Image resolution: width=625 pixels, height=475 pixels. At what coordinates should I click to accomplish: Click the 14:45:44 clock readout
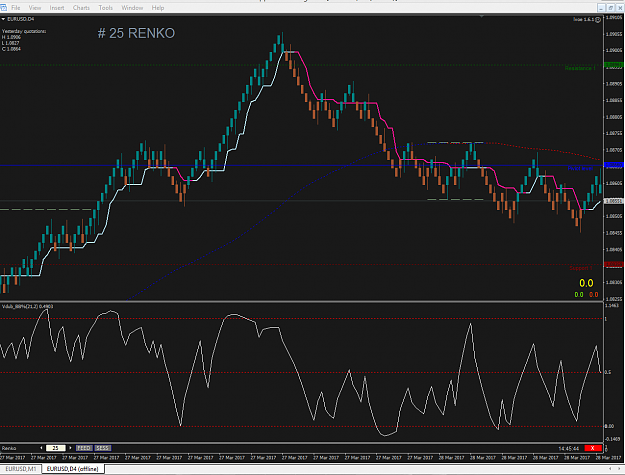coord(569,448)
